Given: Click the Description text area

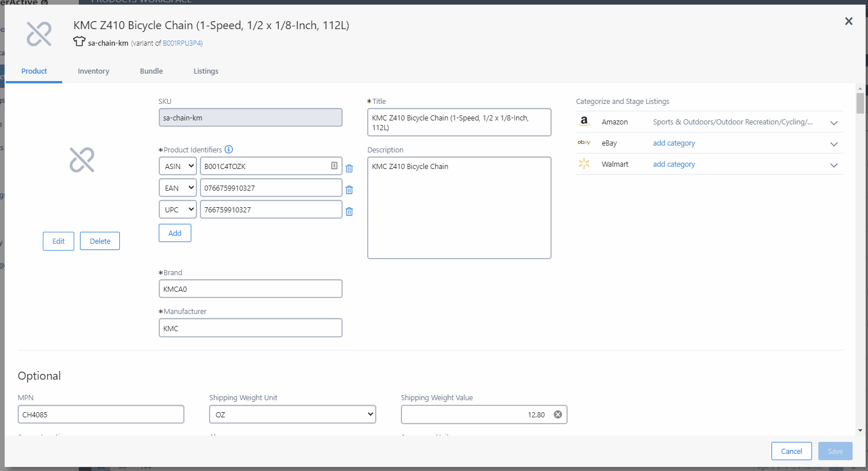Looking at the screenshot, I should (x=459, y=208).
